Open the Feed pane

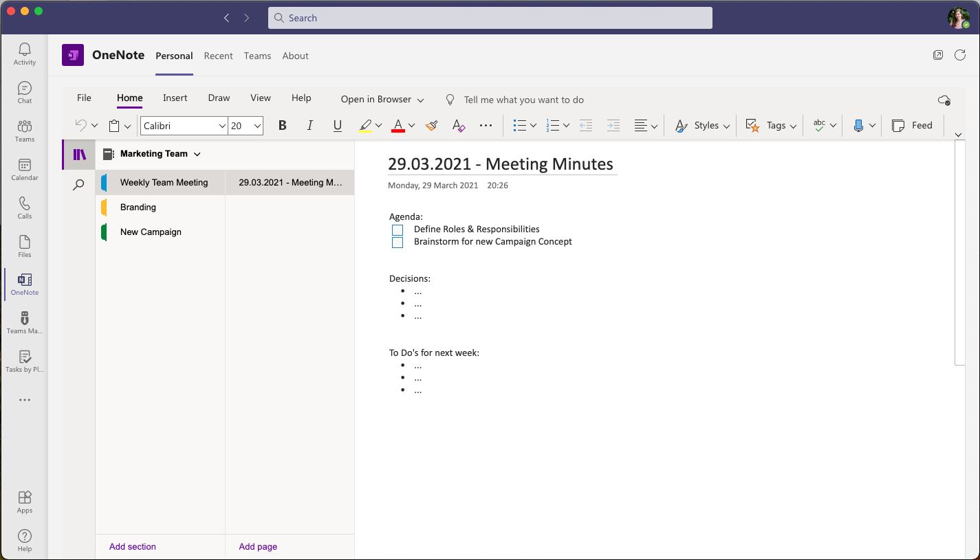(913, 126)
